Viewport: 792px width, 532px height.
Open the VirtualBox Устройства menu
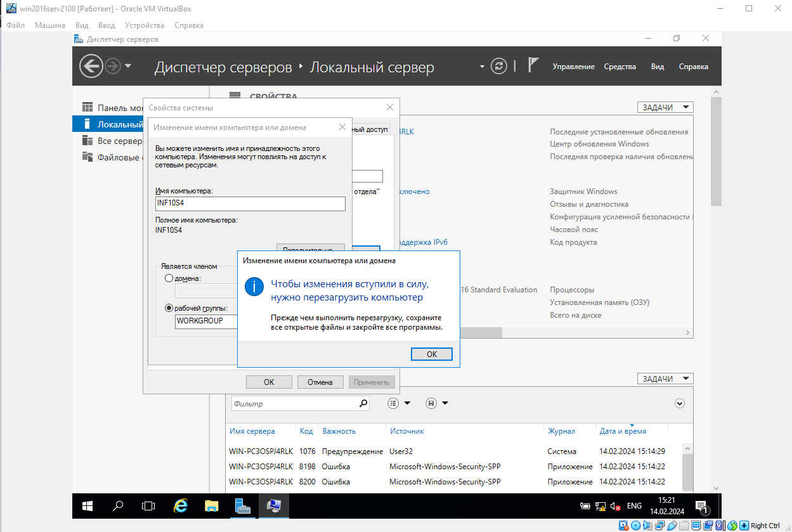point(145,25)
